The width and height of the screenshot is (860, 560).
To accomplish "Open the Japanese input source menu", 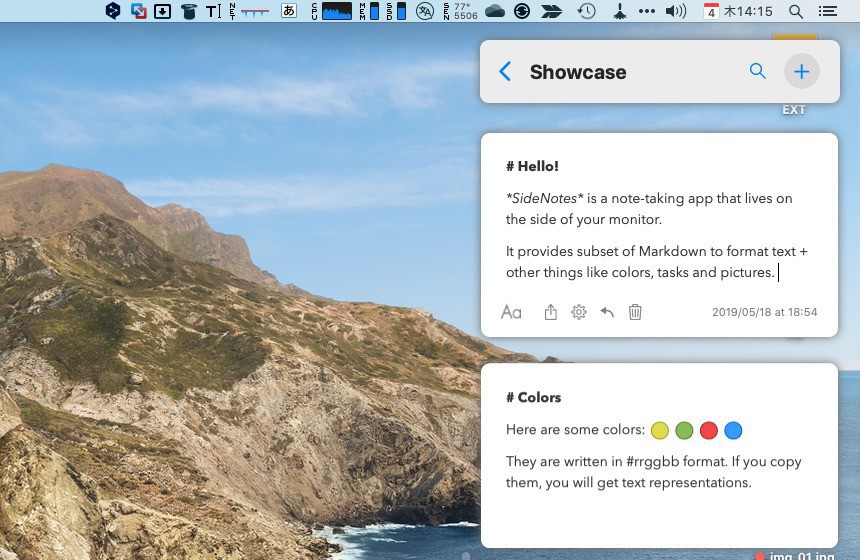I will [x=289, y=11].
